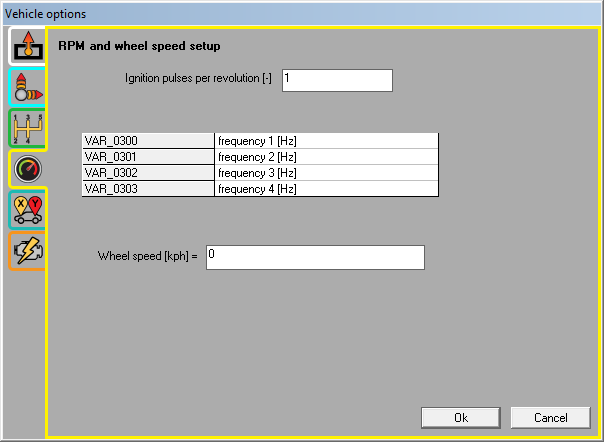Select the accelerometer cones sidebar icon
The image size is (604, 442).
[x=27, y=88]
